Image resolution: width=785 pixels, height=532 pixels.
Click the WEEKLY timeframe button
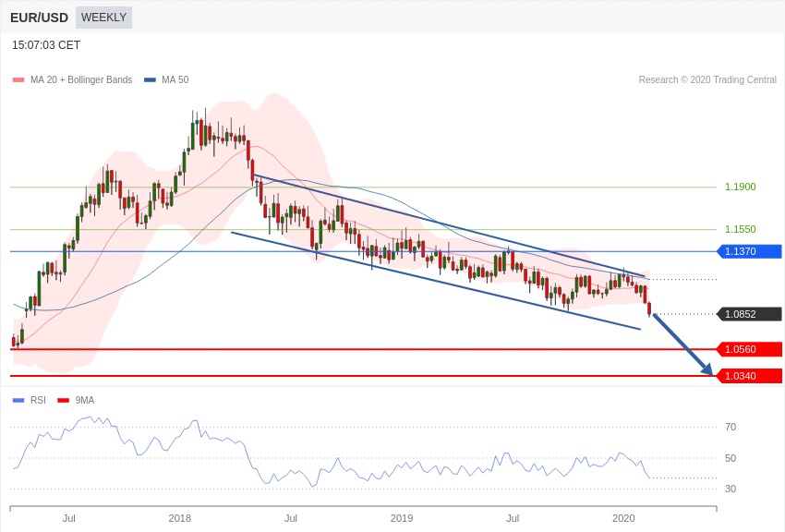click(103, 18)
